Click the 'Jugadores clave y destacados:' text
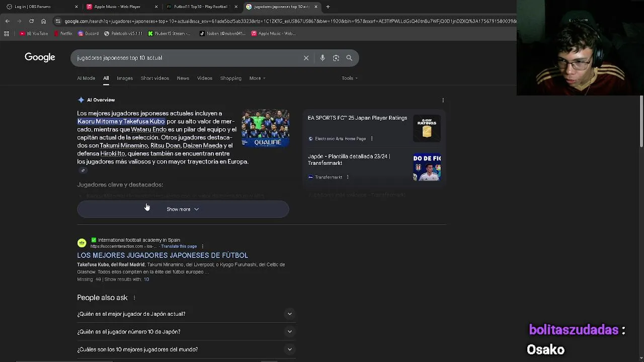This screenshot has width=644, height=362. [x=120, y=185]
